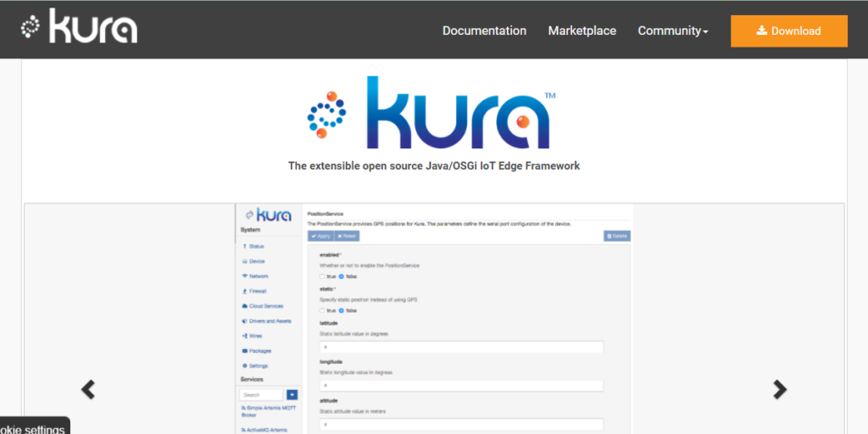Click the Simple Artemis MQTT Broker entry
Screen dimensions: 868x434
269,411
